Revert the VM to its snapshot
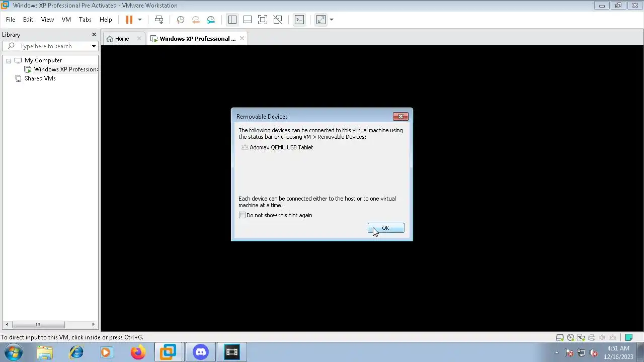This screenshot has width=644, height=362. pos(196,20)
